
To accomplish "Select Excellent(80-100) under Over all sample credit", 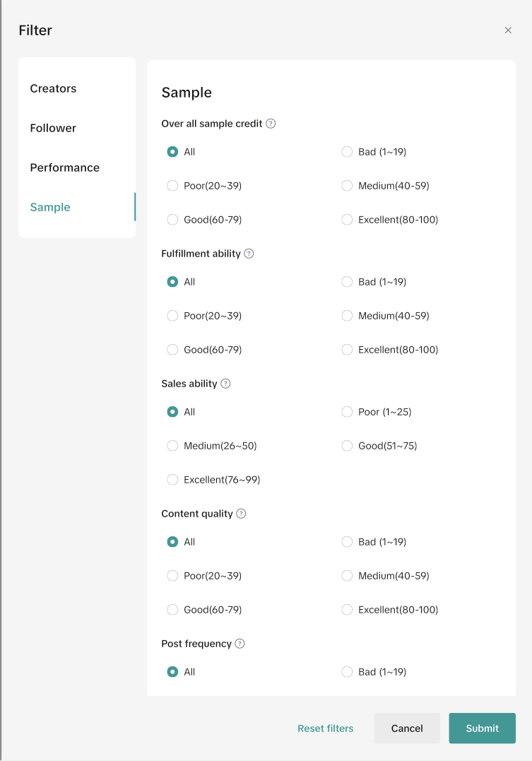I will pos(347,220).
